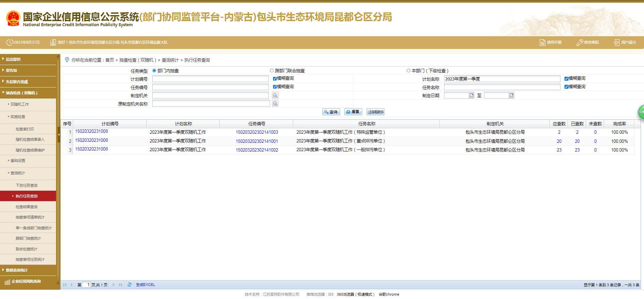
Task: Open lookup for 原制定机关名称 field
Action: [275, 103]
